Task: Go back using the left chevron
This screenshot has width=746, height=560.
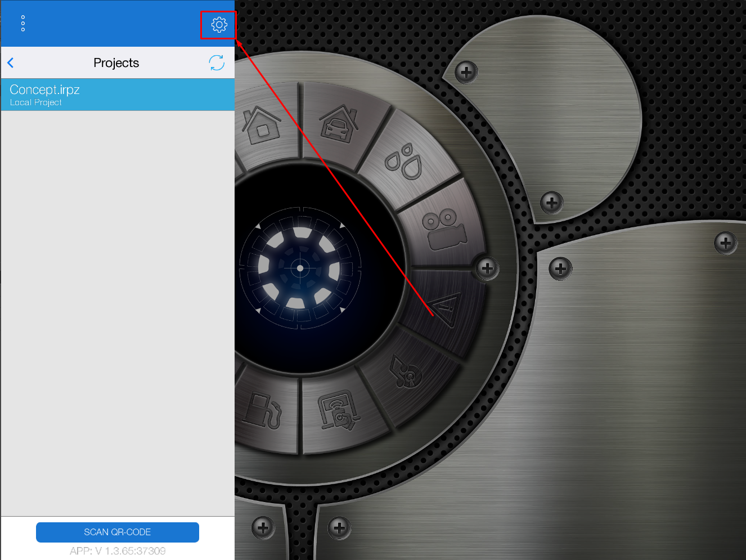Action: pos(11,62)
